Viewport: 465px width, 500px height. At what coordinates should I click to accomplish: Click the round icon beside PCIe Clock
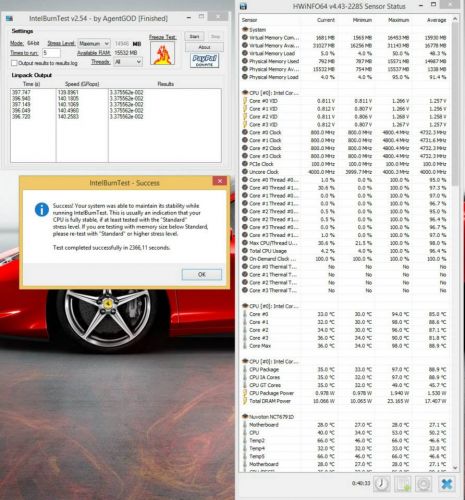tap(245, 164)
